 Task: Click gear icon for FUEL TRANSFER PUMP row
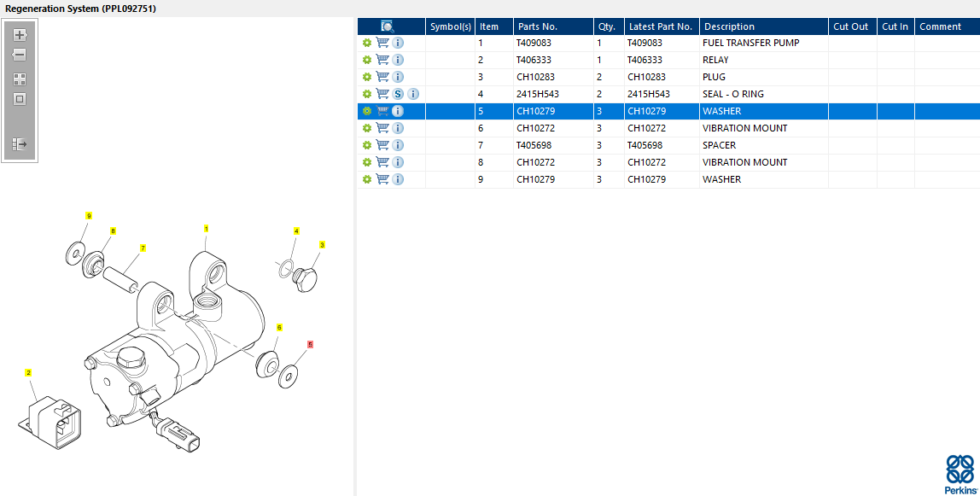367,43
